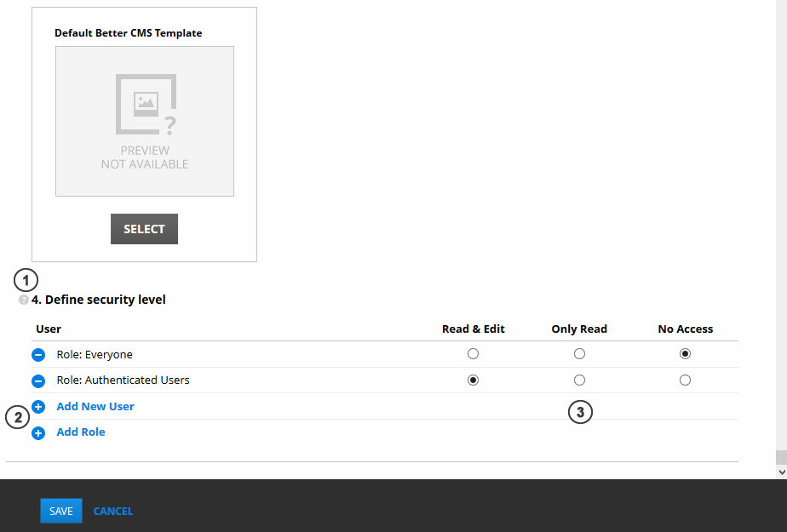
Task: Select Read & Edit for Authenticated Users
Action: (x=474, y=380)
